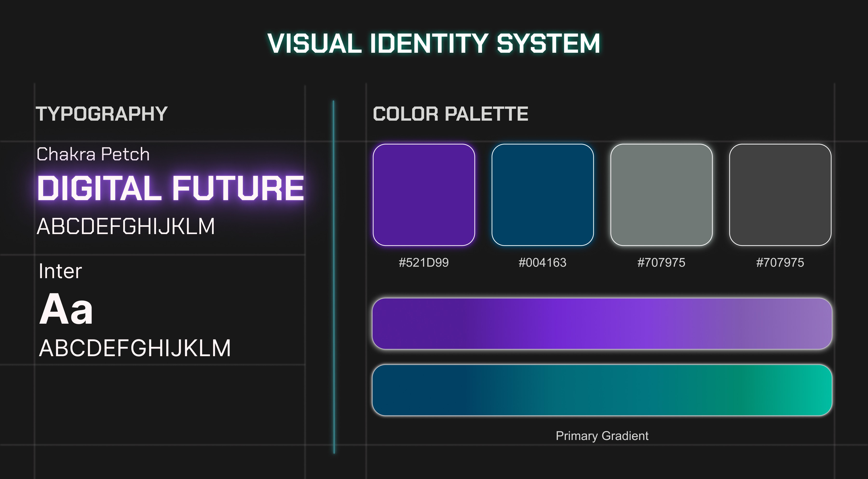The image size is (868, 479).
Task: Select the dark charcoal gray swatch
Action: click(x=780, y=195)
